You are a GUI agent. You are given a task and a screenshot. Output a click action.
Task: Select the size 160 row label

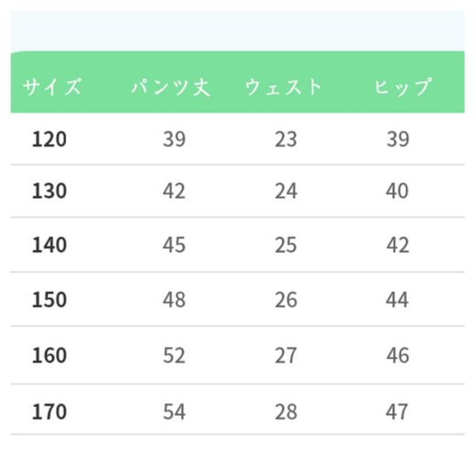pos(49,356)
